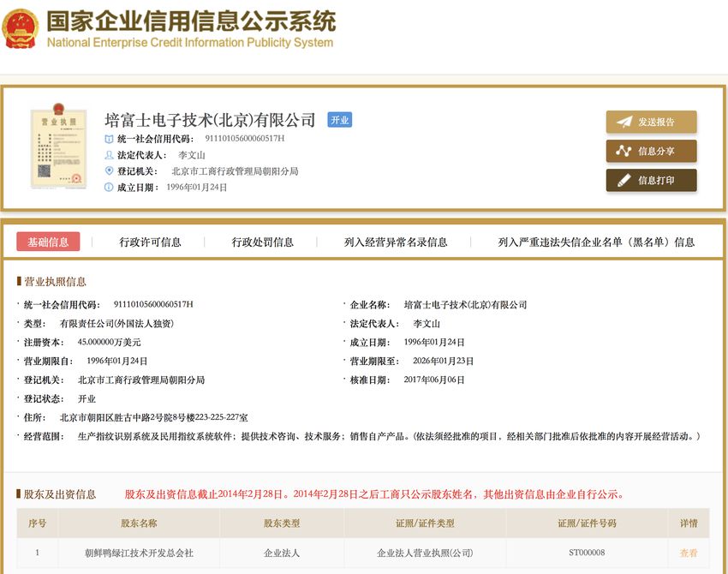728x574 pixels.
Task: Click the credit code icon beside 统一社会信用代码
Action: click(109, 139)
